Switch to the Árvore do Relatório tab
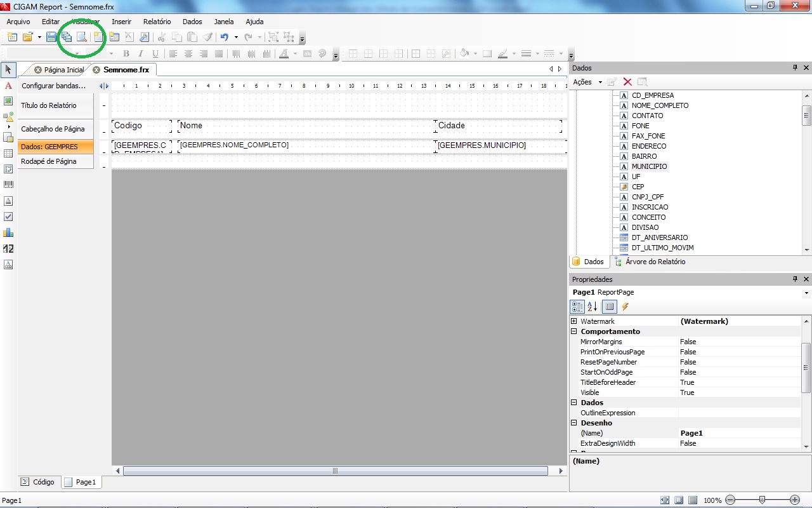 (650, 262)
